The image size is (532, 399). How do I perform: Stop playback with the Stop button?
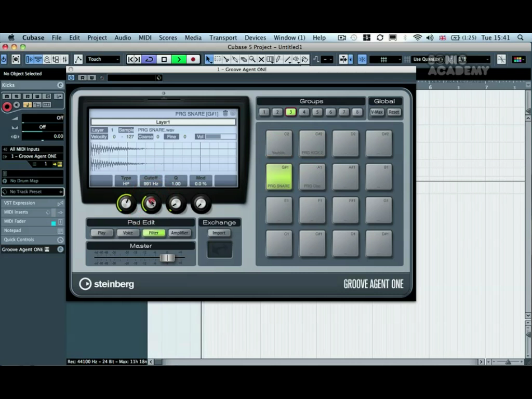click(x=164, y=59)
